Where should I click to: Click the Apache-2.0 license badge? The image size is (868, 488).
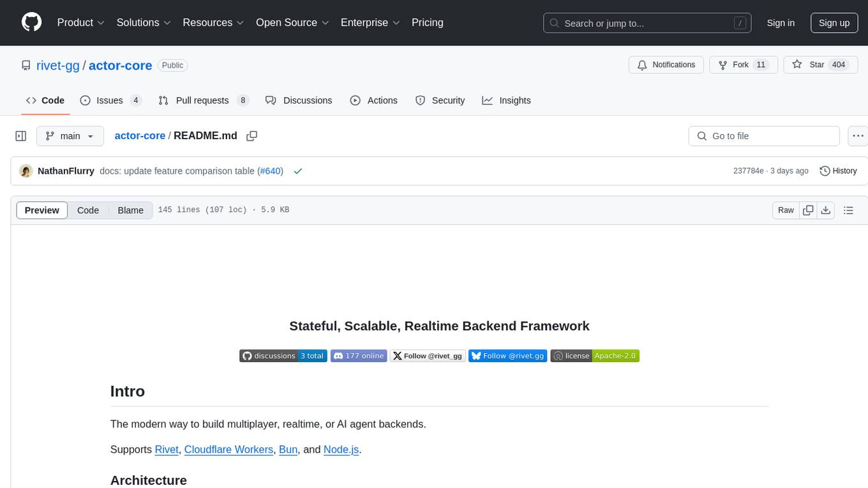[x=595, y=356]
